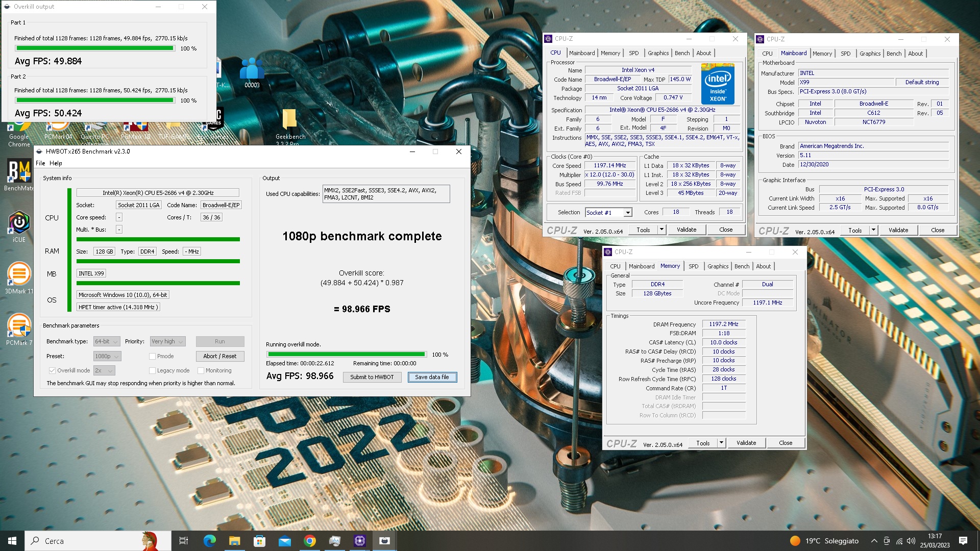Toggle the Overkill mode checkbox
The height and width of the screenshot is (551, 980).
pos(52,370)
